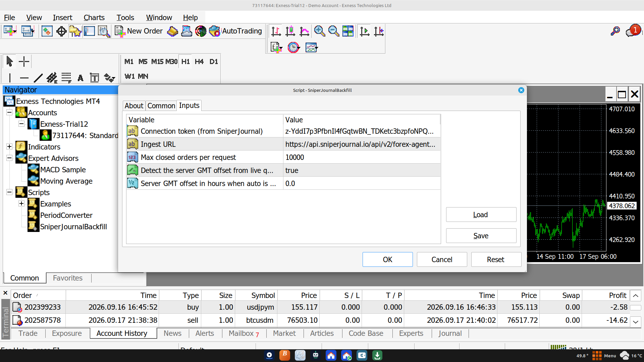Switch the chart to the MN timeframe
The height and width of the screenshot is (362, 644).
[x=143, y=76]
